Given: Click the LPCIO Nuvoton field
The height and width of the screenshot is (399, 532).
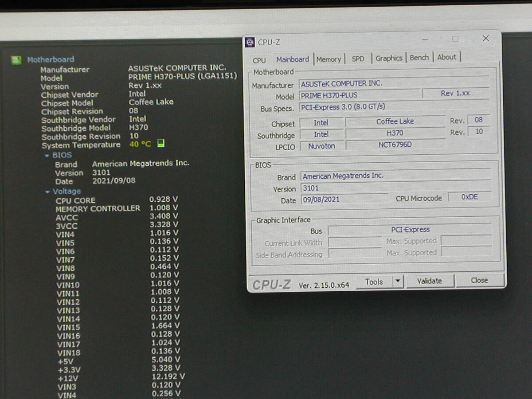Looking at the screenshot, I should (321, 146).
